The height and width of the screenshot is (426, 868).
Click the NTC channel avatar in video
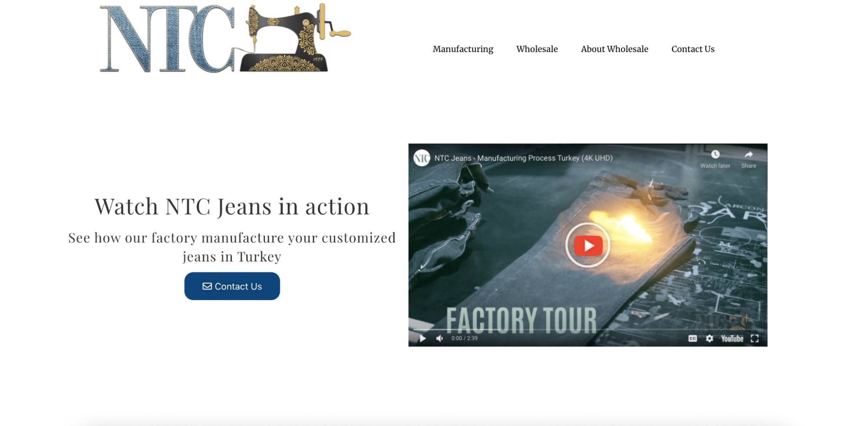pos(421,158)
